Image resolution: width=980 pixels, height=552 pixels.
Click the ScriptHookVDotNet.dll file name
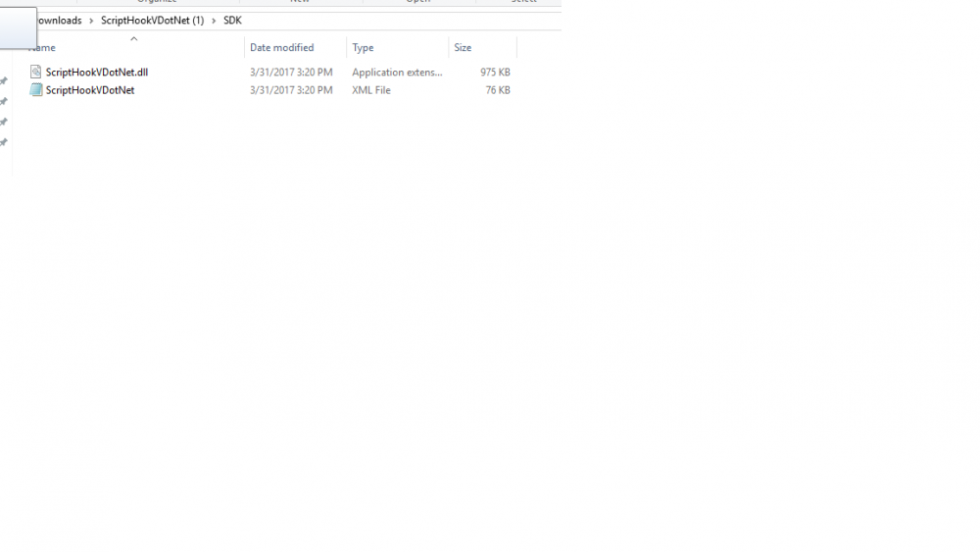coord(97,72)
